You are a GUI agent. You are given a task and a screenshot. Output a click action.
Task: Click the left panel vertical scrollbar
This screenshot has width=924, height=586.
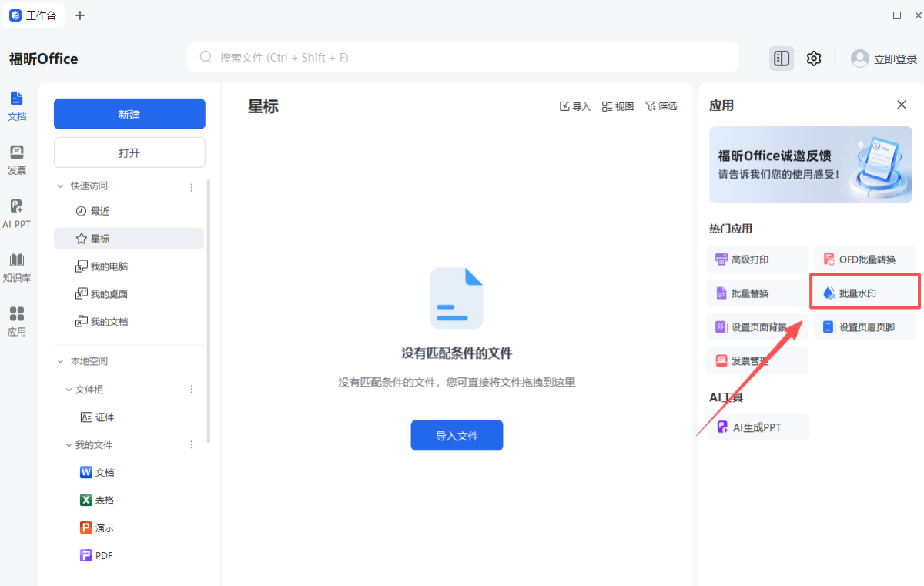209,310
